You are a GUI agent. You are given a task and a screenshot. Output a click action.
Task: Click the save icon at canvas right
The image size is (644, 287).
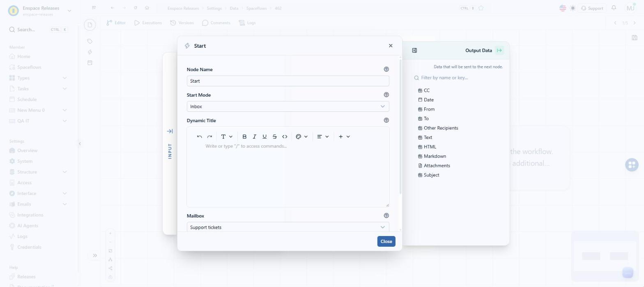635,37
